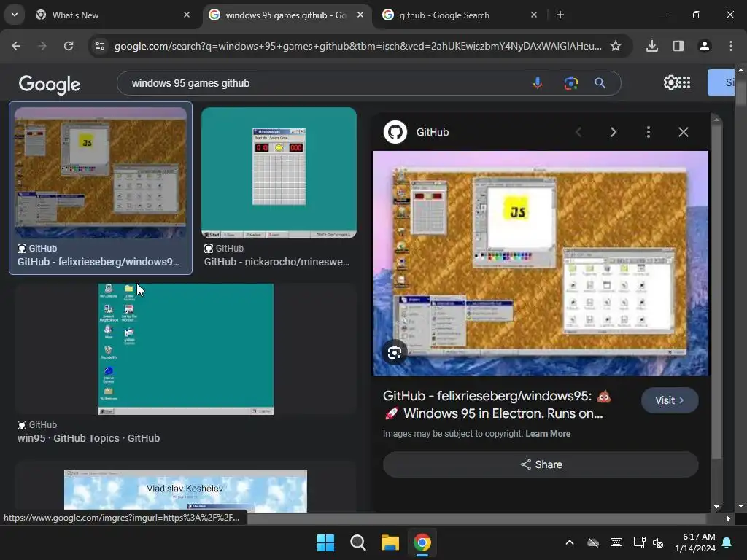Viewport: 747px width, 560px height.
Task: Click the GitHub source name in preview header
Action: coord(433,132)
